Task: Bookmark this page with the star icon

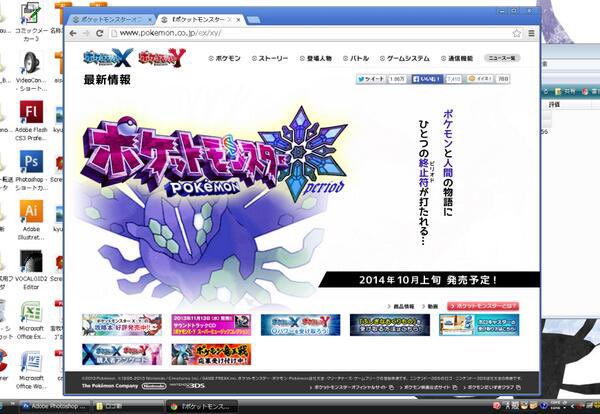Action: (517, 33)
